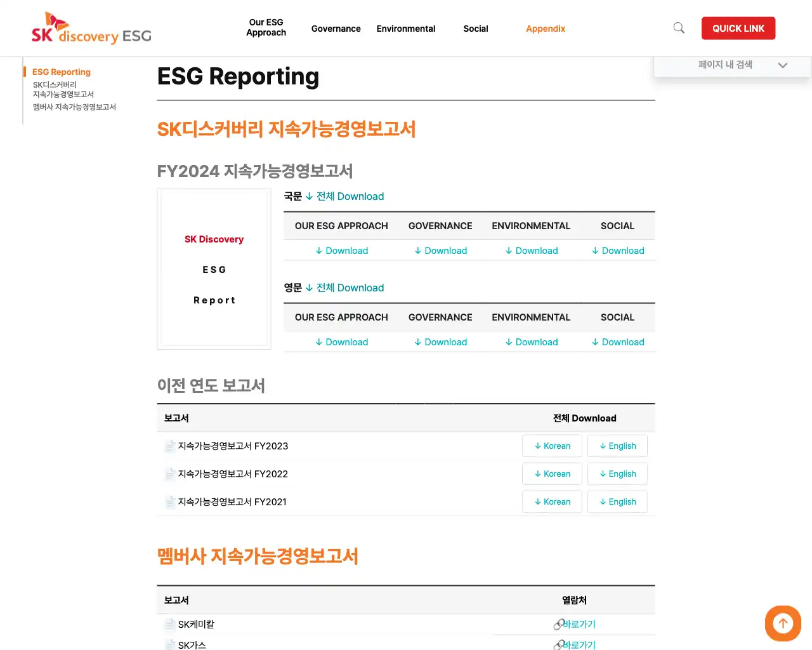Click the FY2024 지속가능경영보고서 heading
812x650 pixels.
[255, 171]
